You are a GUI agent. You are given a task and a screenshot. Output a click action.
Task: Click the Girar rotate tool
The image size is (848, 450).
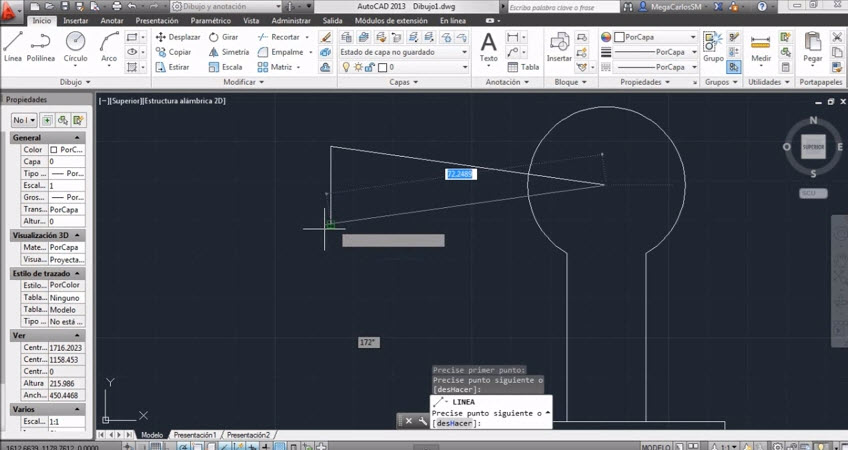[224, 37]
